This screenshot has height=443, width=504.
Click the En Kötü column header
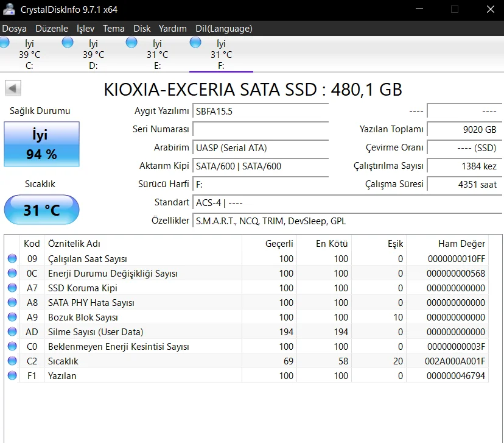click(x=324, y=244)
